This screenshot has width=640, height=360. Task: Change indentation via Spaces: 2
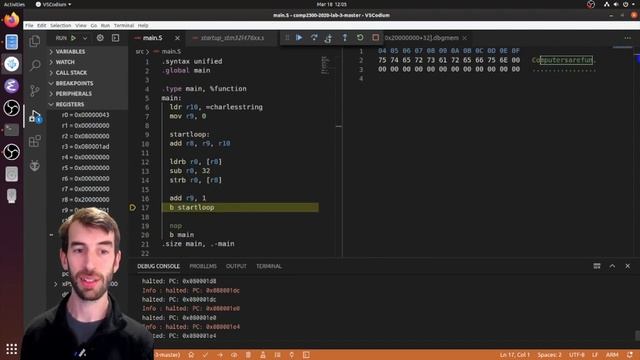coord(549,355)
